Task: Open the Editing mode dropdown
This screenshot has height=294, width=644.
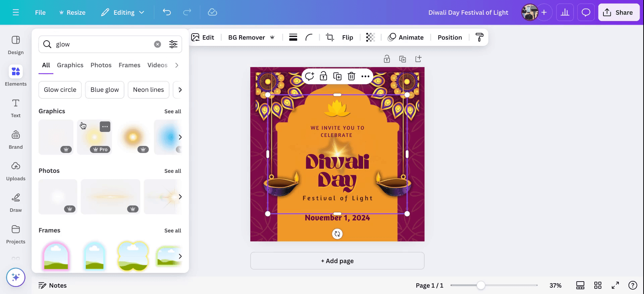Action: 123,12
